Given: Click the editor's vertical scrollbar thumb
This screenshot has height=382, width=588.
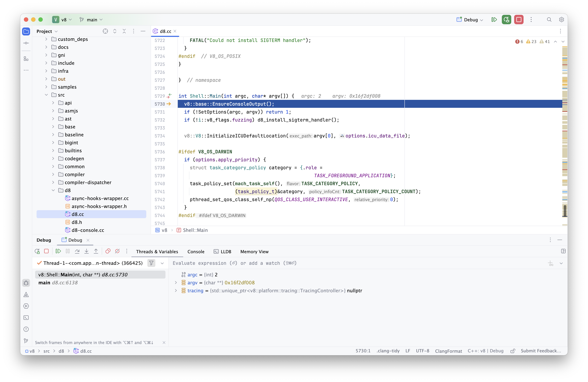Looking at the screenshot, I should [565, 211].
